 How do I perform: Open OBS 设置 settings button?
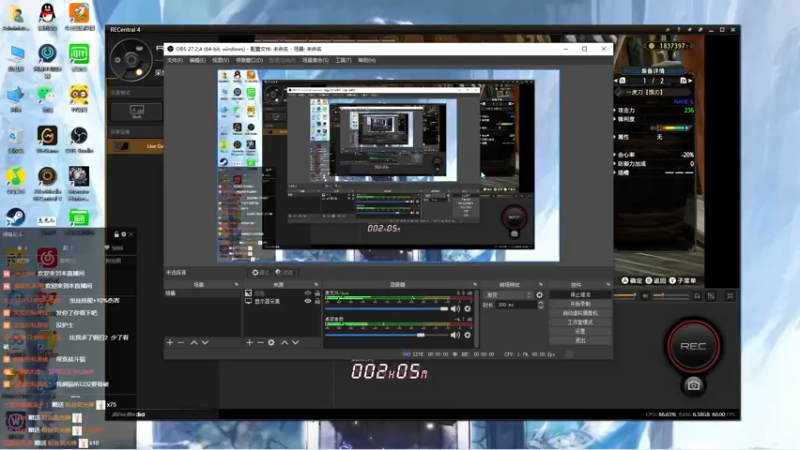[x=580, y=331]
